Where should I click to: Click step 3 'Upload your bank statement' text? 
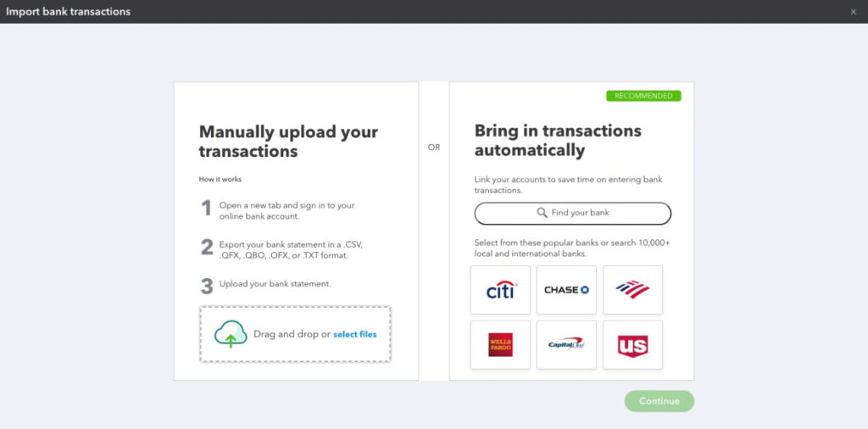pos(275,283)
